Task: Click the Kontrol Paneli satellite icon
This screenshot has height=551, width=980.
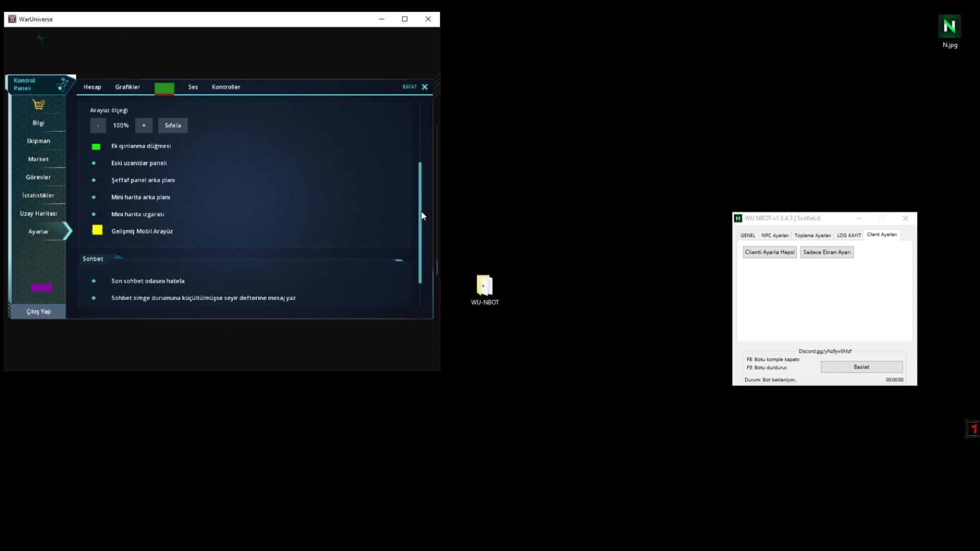Action: pyautogui.click(x=63, y=84)
